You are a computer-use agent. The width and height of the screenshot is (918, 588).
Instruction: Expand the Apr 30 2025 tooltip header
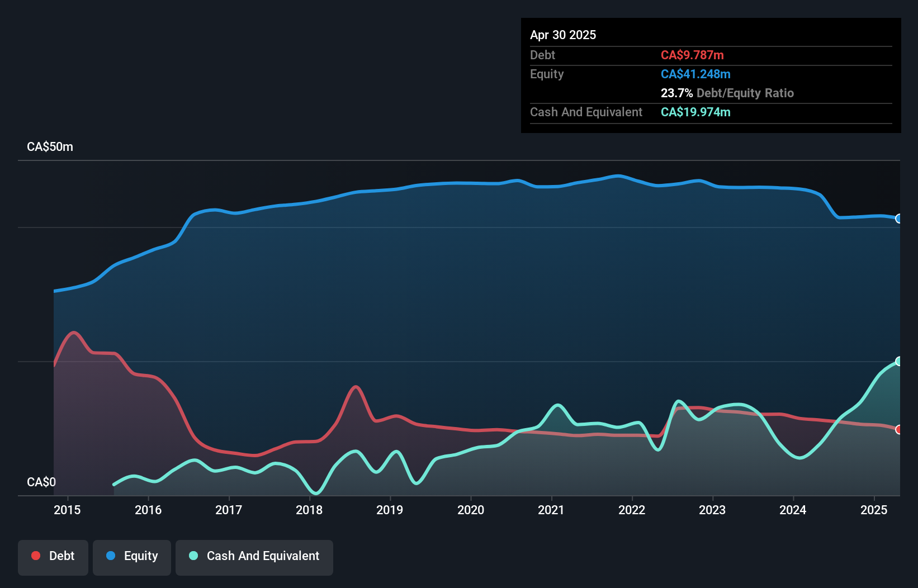click(563, 34)
